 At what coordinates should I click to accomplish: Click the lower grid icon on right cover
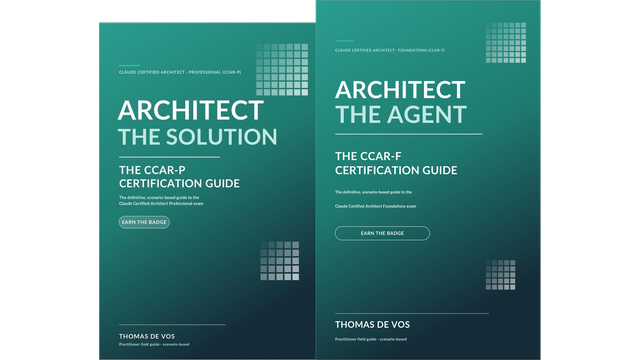click(500, 275)
